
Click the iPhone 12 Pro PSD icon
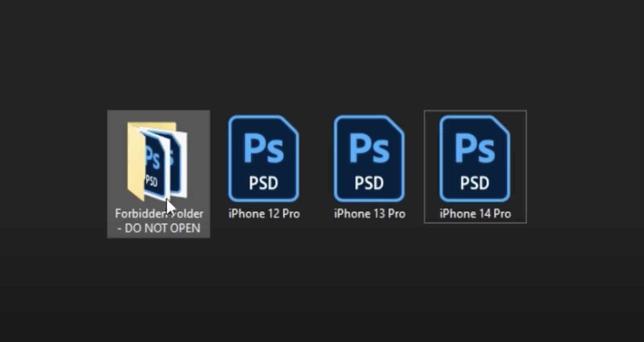(x=263, y=159)
